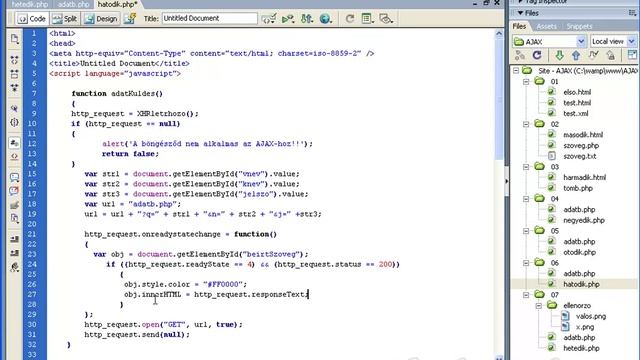Open the Open Documents list in coding toolbar
640x360 pixels.
point(15,39)
